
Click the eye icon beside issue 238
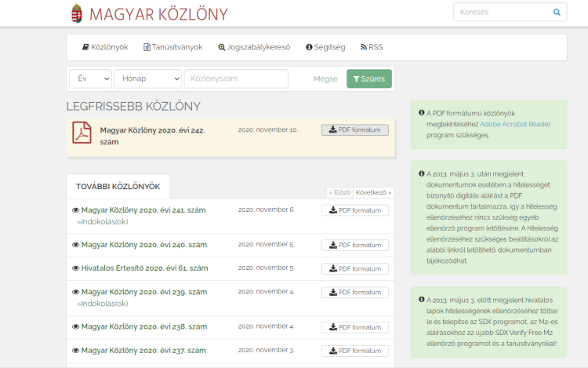point(75,326)
